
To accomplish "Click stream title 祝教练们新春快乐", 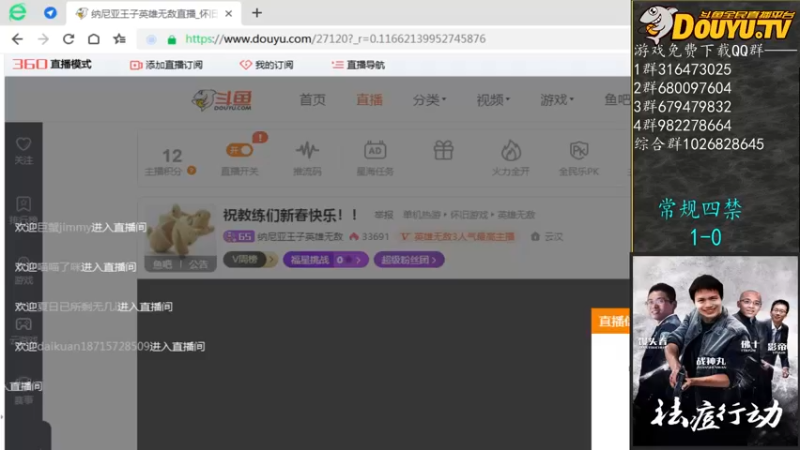I will 290,215.
